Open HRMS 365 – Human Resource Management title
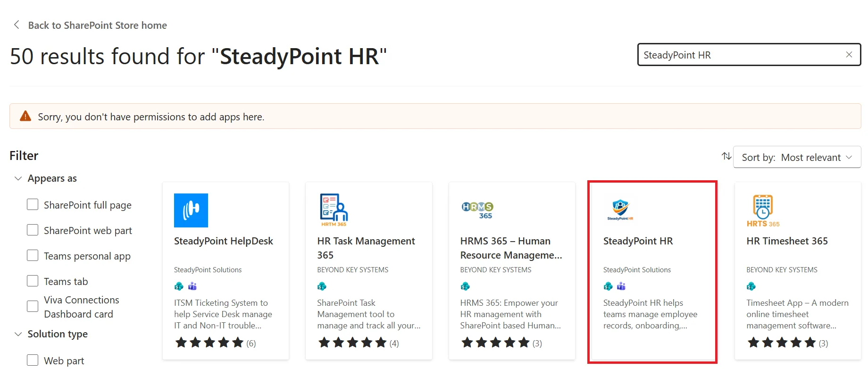The width and height of the screenshot is (868, 369). [511, 248]
